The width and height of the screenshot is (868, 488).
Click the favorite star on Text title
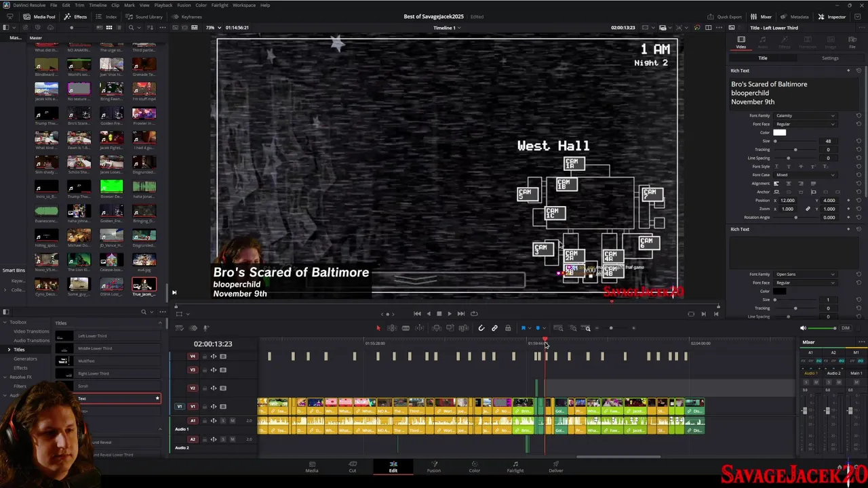coord(157,399)
